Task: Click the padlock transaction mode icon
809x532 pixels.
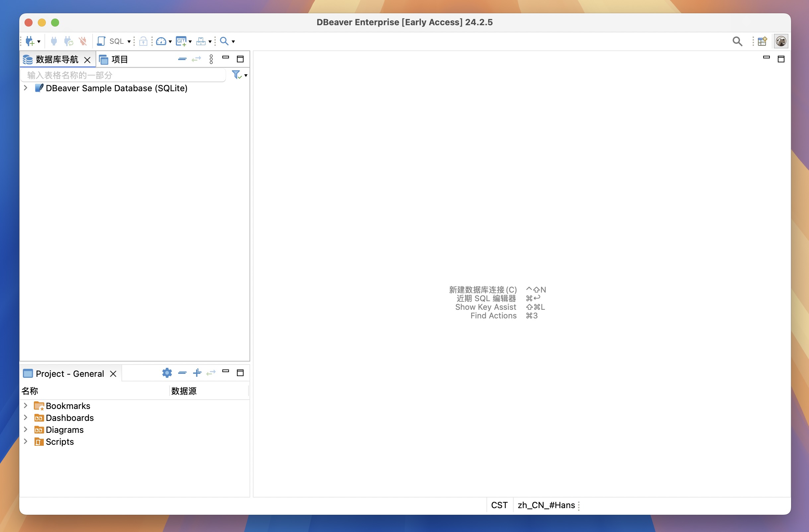Action: [x=143, y=41]
